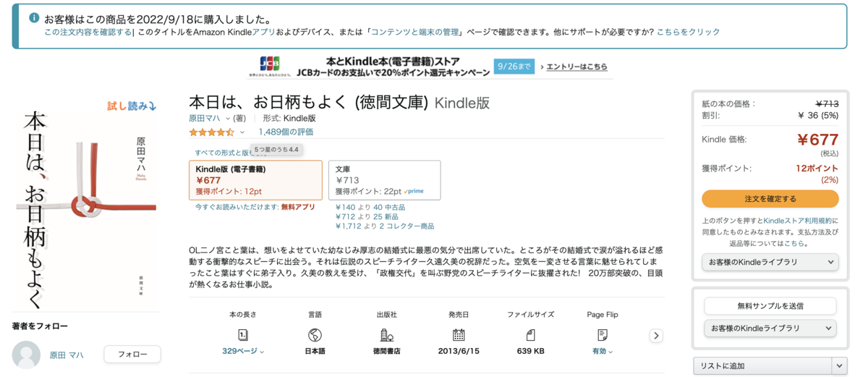Screen dimensions: 868x377
Task: Open この注文内容を確認する link
Action: (x=88, y=32)
